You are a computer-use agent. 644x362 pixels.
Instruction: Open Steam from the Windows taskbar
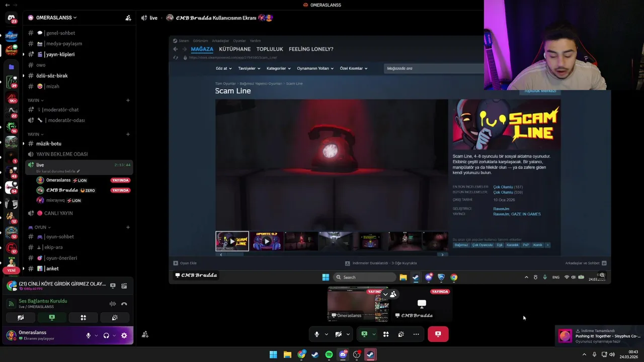click(x=314, y=354)
